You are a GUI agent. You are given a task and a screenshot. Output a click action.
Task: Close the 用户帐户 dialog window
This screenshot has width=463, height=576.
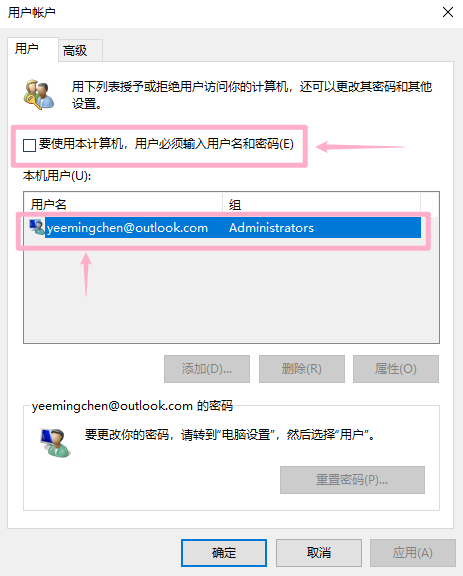448,12
